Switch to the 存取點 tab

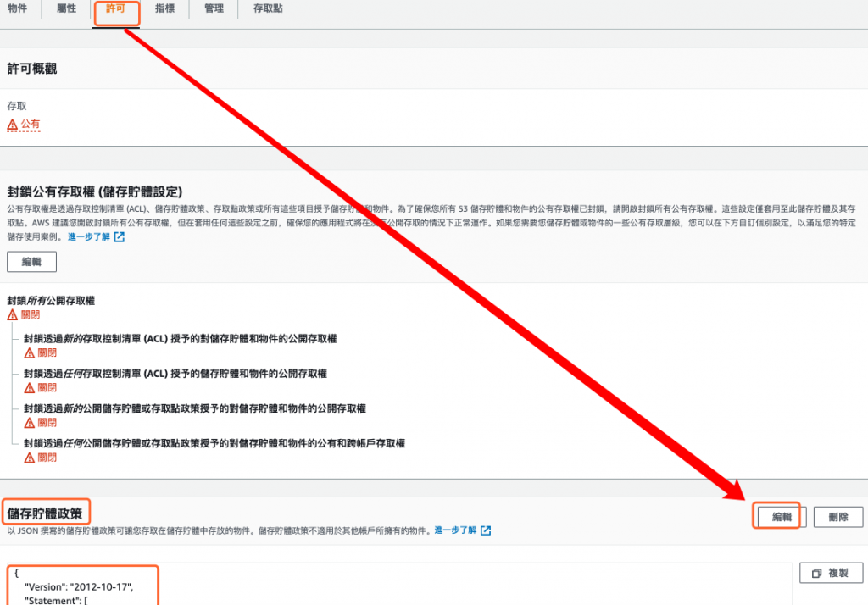coord(268,8)
